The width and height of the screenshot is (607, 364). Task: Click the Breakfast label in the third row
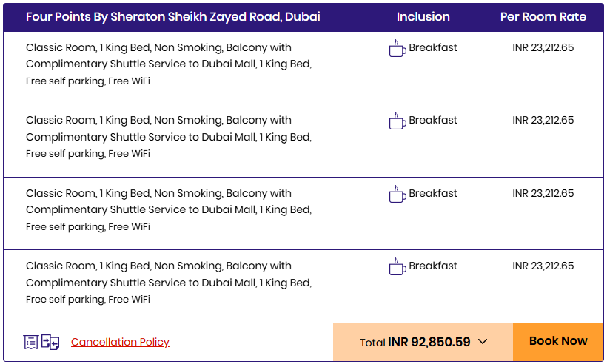tap(433, 193)
